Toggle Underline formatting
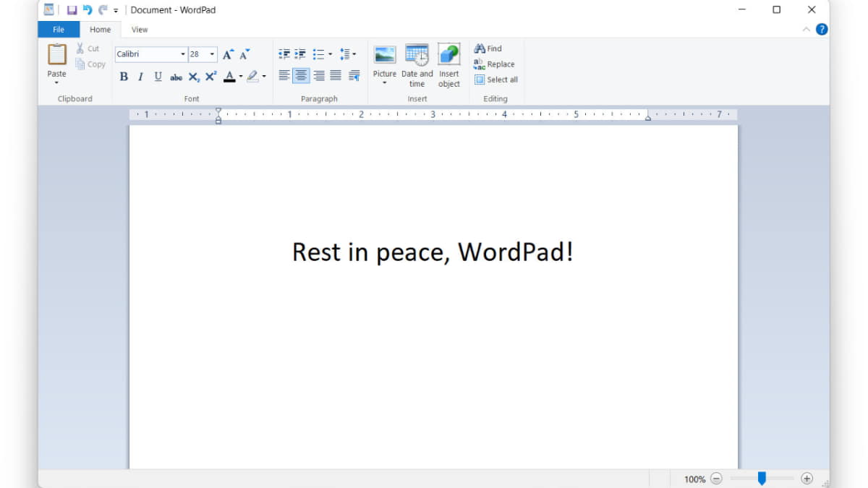The image size is (868, 488). point(158,77)
